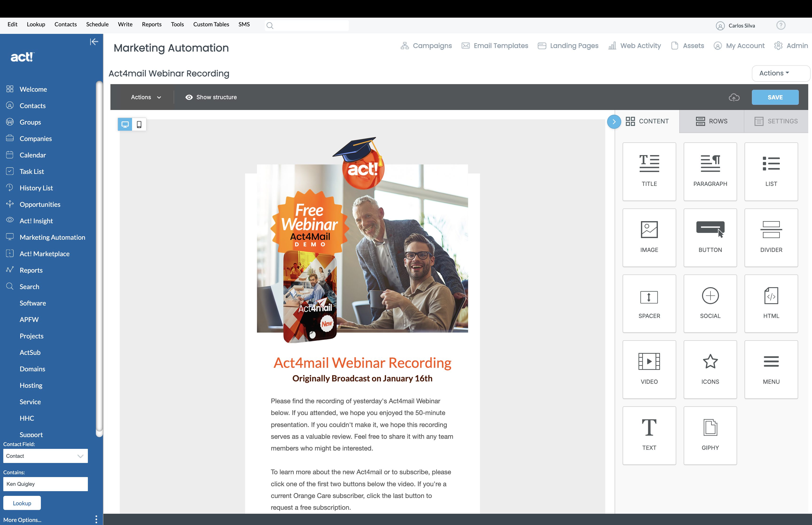This screenshot has width=812, height=525.
Task: Open the SMS menu
Action: click(x=244, y=24)
